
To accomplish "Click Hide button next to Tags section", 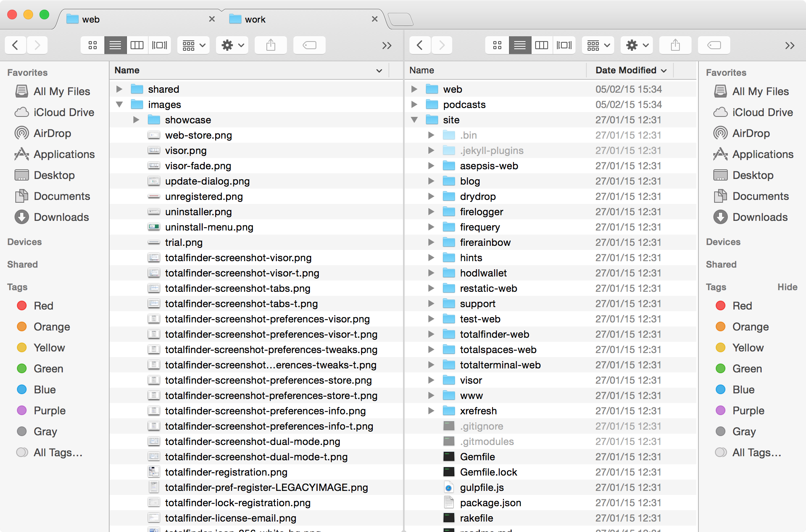I will (x=784, y=287).
